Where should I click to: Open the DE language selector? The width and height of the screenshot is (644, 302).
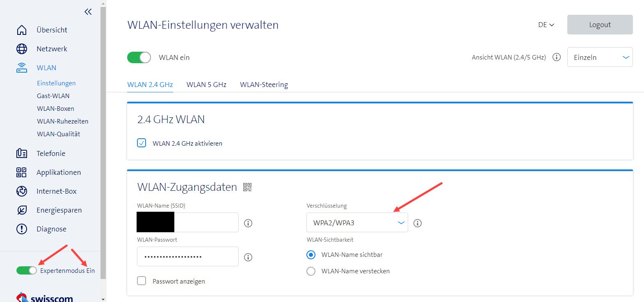(546, 25)
